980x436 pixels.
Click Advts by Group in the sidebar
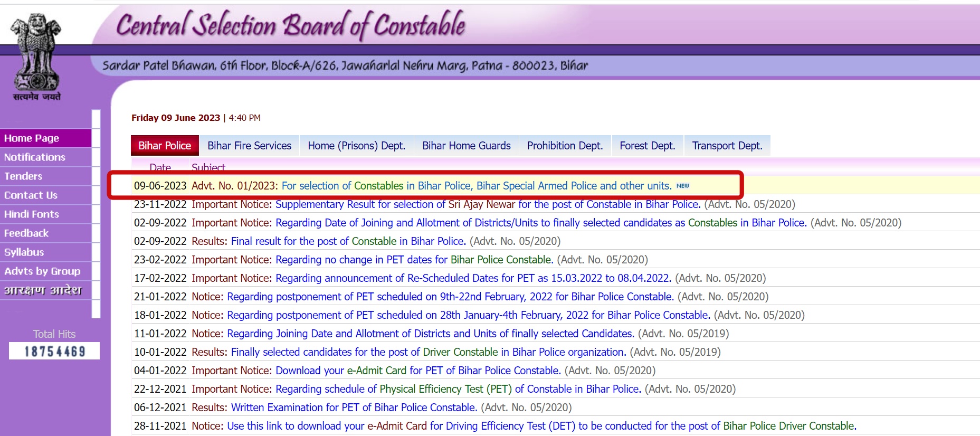[x=42, y=271]
